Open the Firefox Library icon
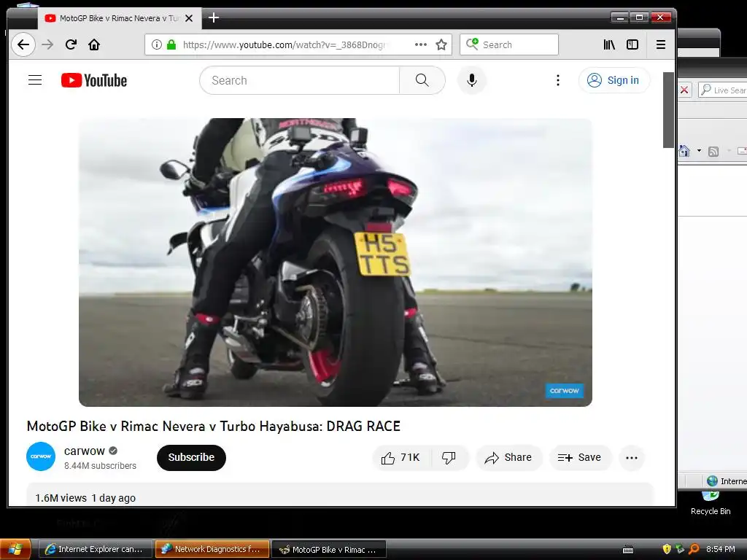 click(x=609, y=44)
